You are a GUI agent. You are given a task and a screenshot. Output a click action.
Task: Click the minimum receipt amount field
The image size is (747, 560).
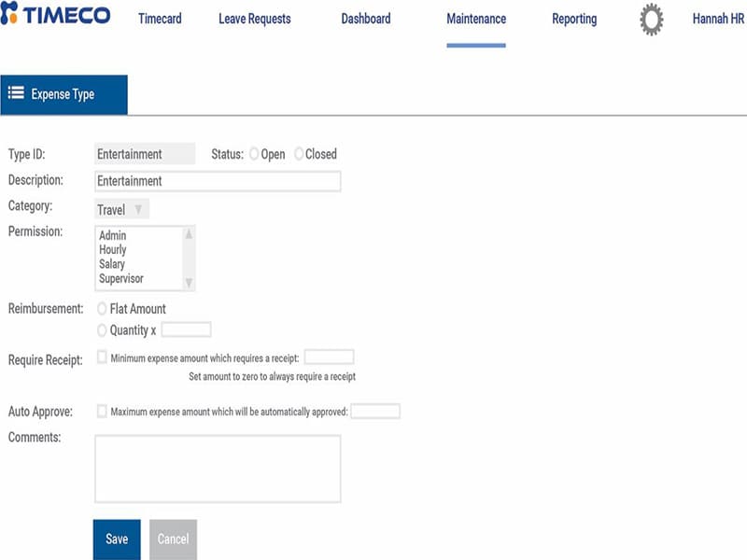[330, 357]
